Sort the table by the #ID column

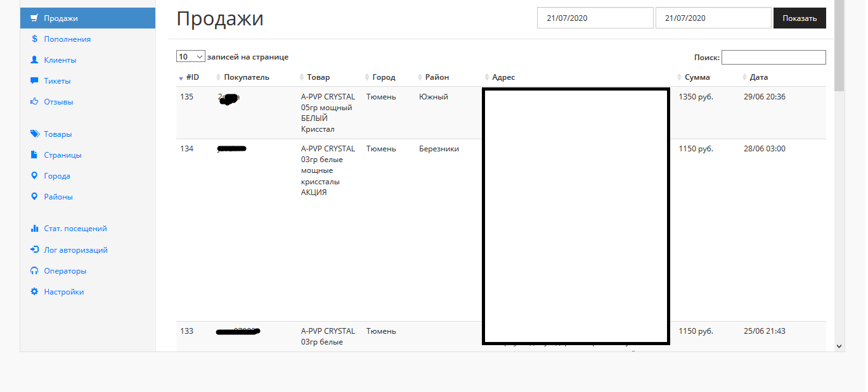click(192, 77)
